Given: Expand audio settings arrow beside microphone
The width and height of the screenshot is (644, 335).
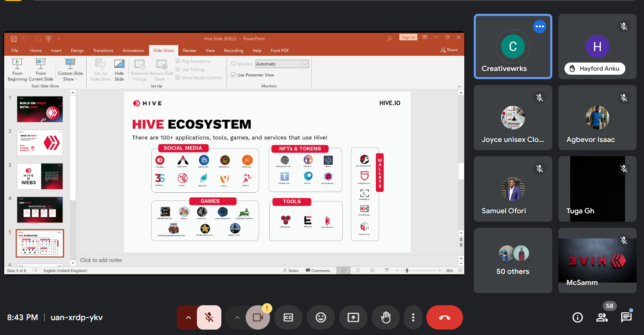Looking at the screenshot, I should coord(188,317).
